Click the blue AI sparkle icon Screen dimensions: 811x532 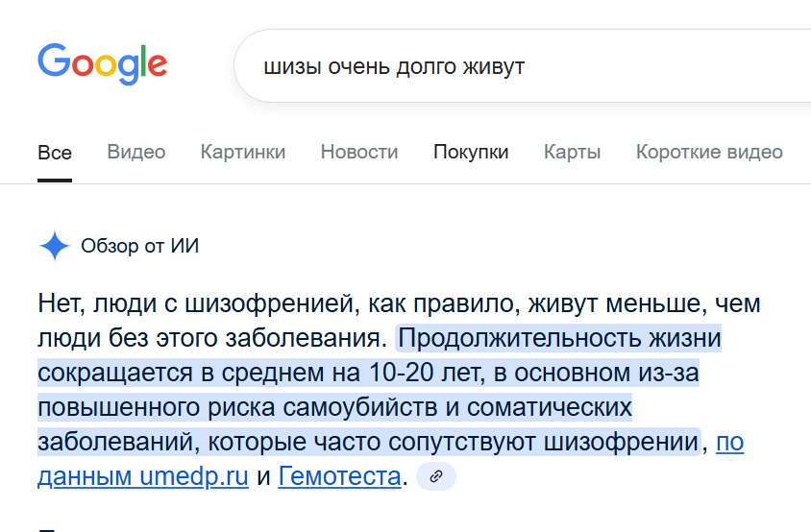click(x=55, y=246)
